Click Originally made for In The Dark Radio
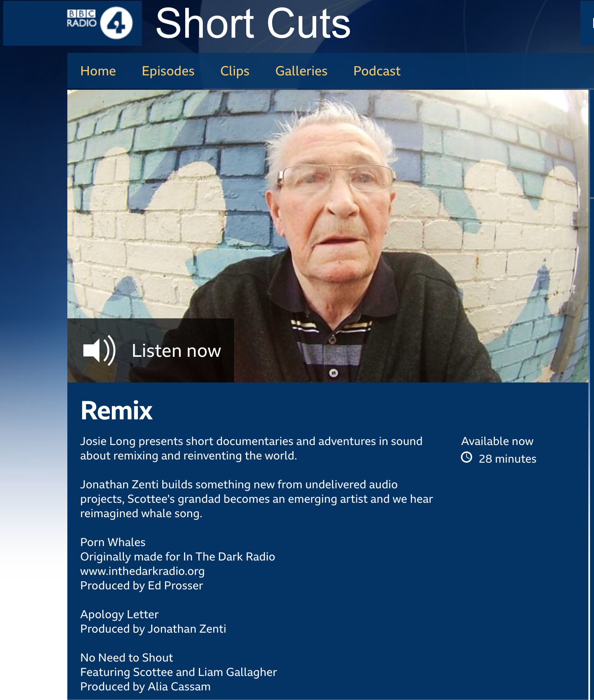 tap(178, 556)
